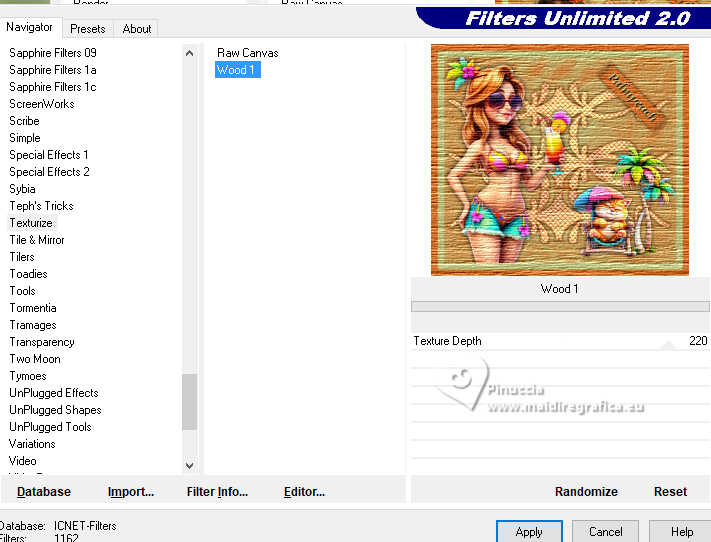Viewport: 711px width, 542px height.
Task: Choose Sybia in the filter list
Action: (x=22, y=189)
